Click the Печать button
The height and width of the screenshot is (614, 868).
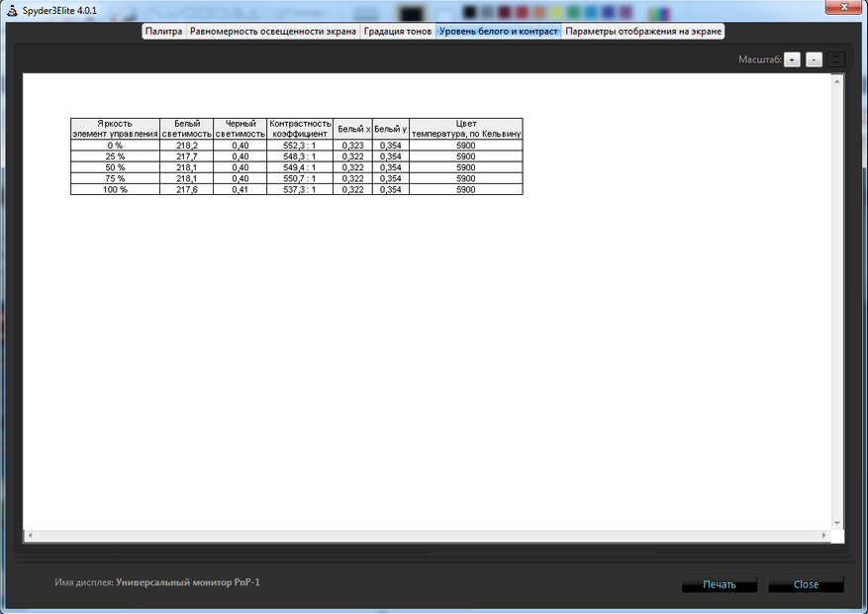click(720, 584)
